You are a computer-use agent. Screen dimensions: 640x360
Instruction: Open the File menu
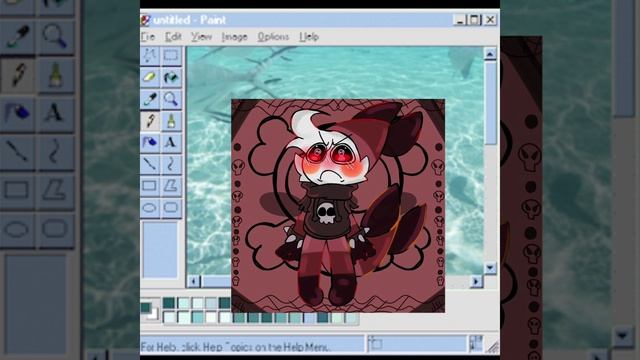point(148,37)
